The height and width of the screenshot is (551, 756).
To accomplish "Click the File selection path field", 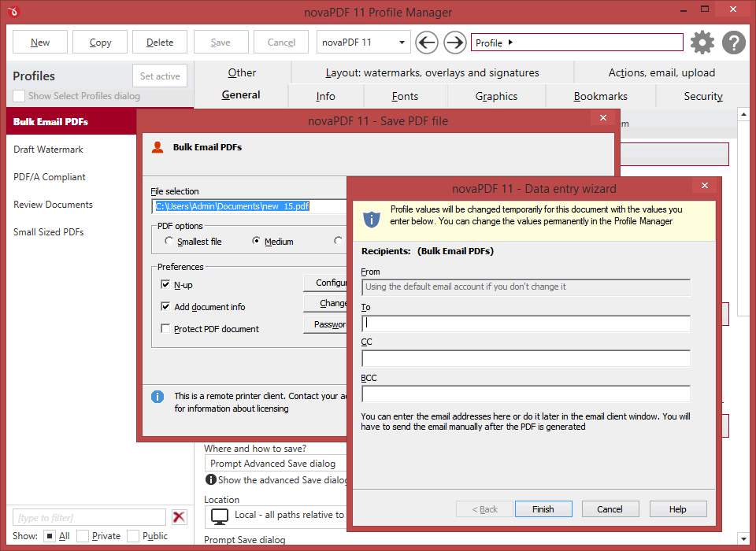I will click(x=250, y=206).
